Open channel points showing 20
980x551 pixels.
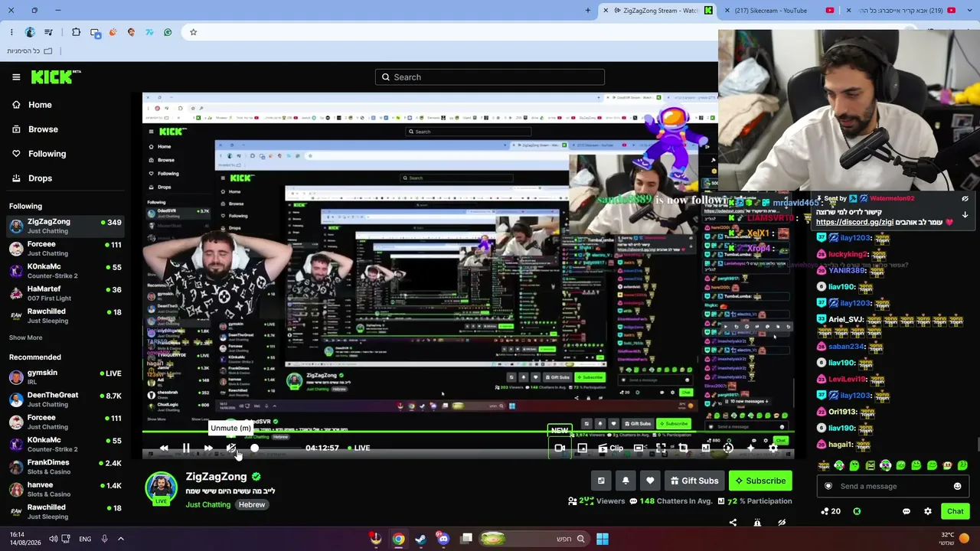tap(830, 512)
